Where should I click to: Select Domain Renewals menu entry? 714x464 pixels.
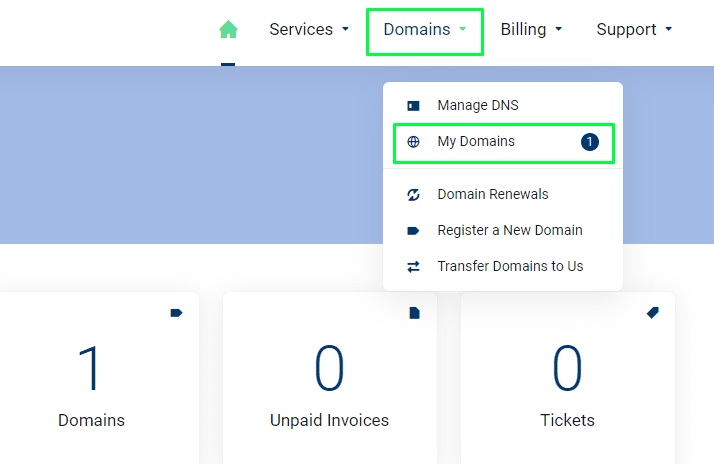point(503,194)
